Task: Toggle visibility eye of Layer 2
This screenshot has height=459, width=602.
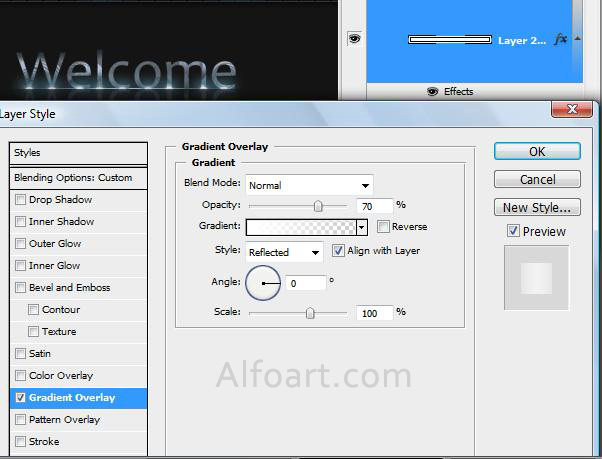Action: [354, 39]
